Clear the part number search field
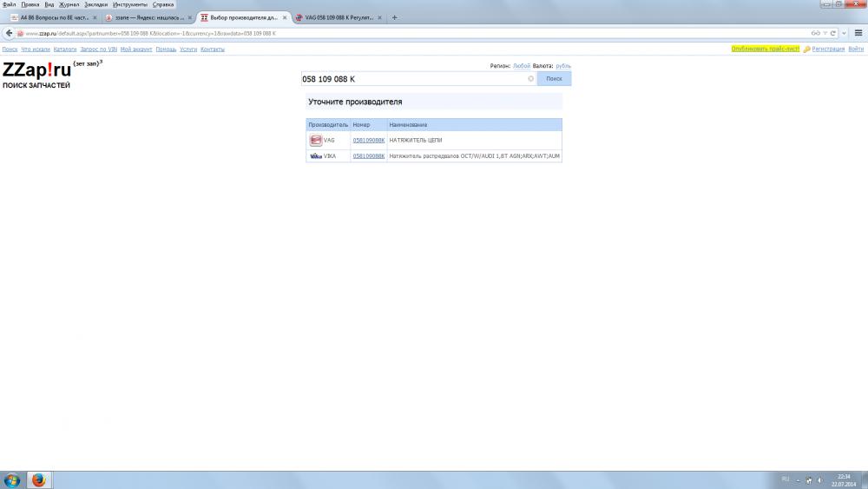 coord(531,79)
